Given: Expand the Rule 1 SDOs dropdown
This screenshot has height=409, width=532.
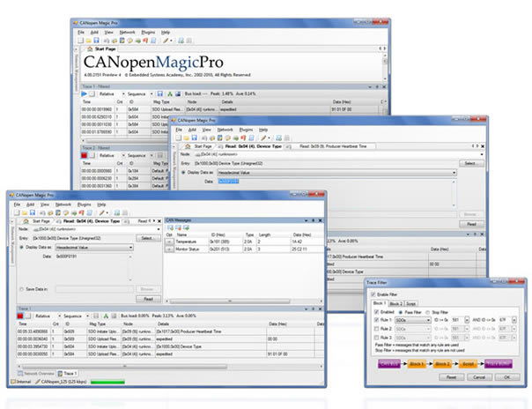Looking at the screenshot, I should pos(410,322).
